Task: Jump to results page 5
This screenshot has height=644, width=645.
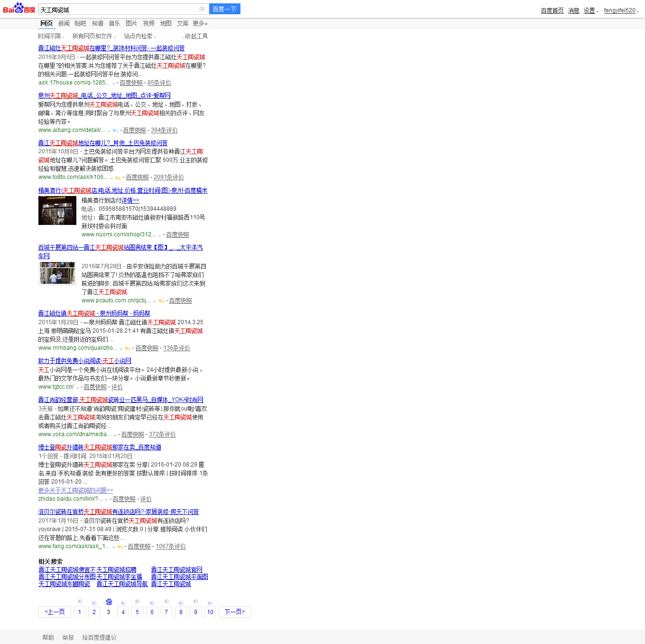Action: click(137, 612)
